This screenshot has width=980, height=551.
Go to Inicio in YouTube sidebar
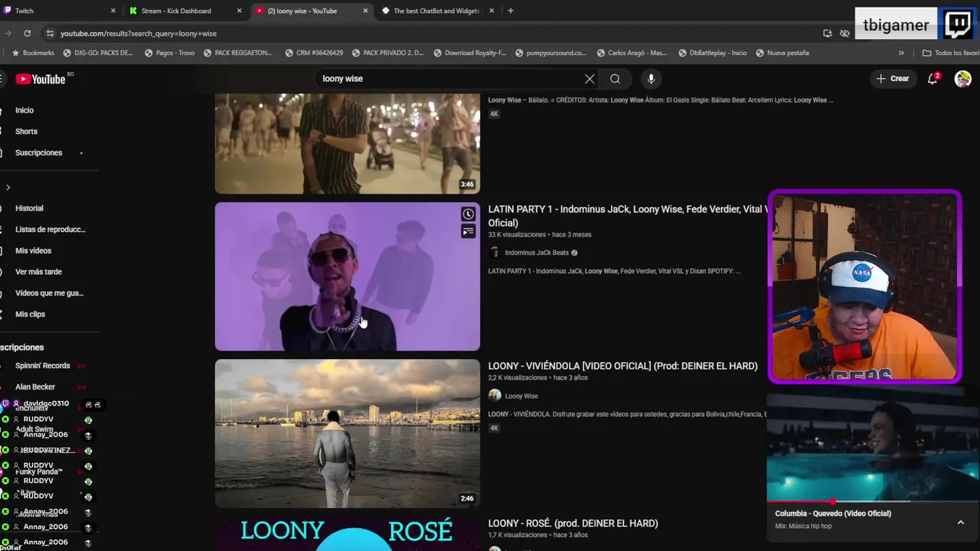[x=24, y=110]
